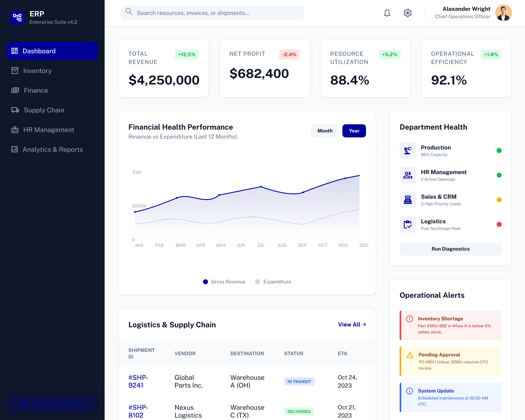Click the notification bell icon
The height and width of the screenshot is (420, 525).
(x=387, y=13)
